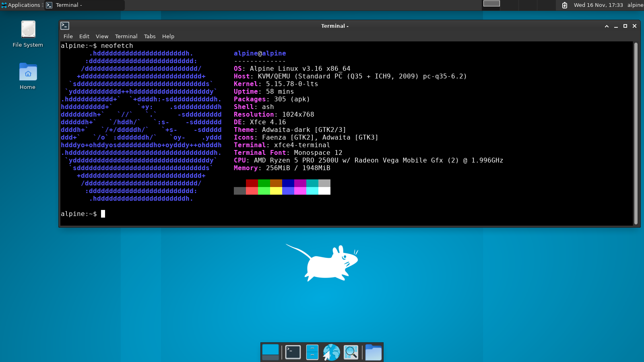The image size is (644, 362).
Task: Click the Shell: ash line
Action: point(254,107)
